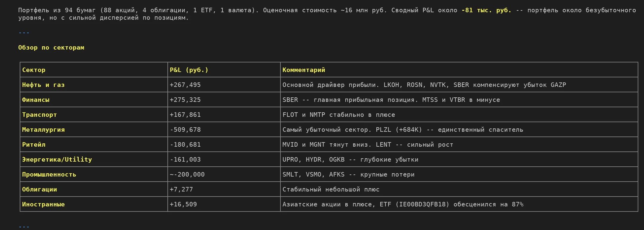Click the 'Ритейл' sector name
The image size is (644, 230).
33,145
